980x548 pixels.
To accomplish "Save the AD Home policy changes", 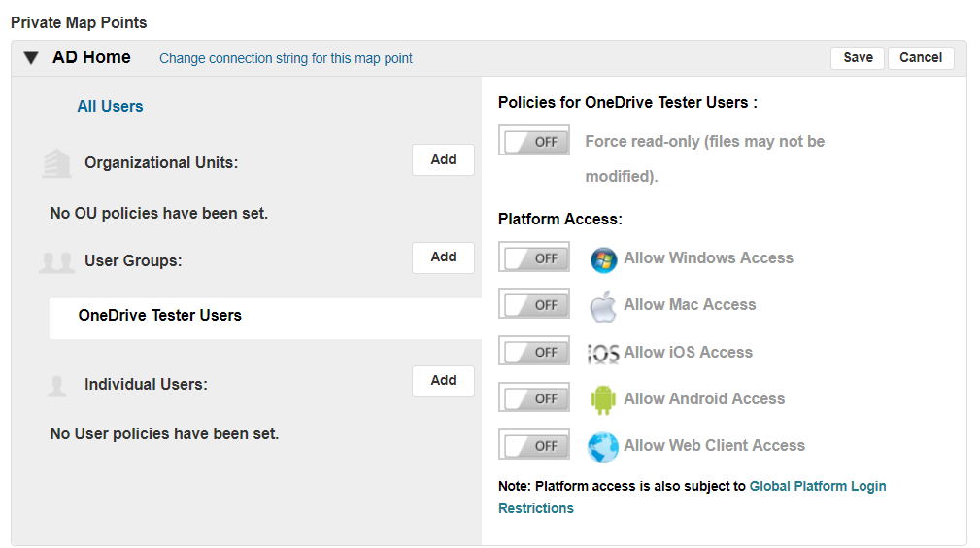I will 857,58.
